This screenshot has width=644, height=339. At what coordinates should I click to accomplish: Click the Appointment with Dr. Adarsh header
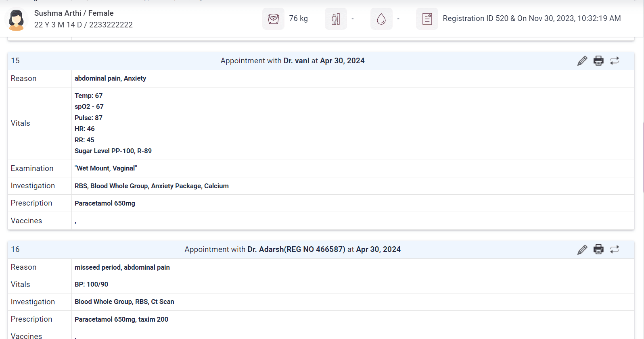coord(292,250)
